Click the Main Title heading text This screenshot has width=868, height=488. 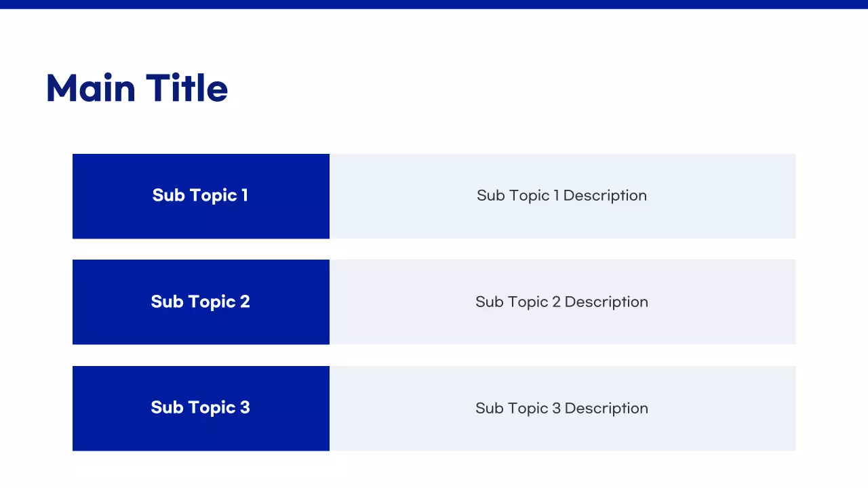point(136,89)
